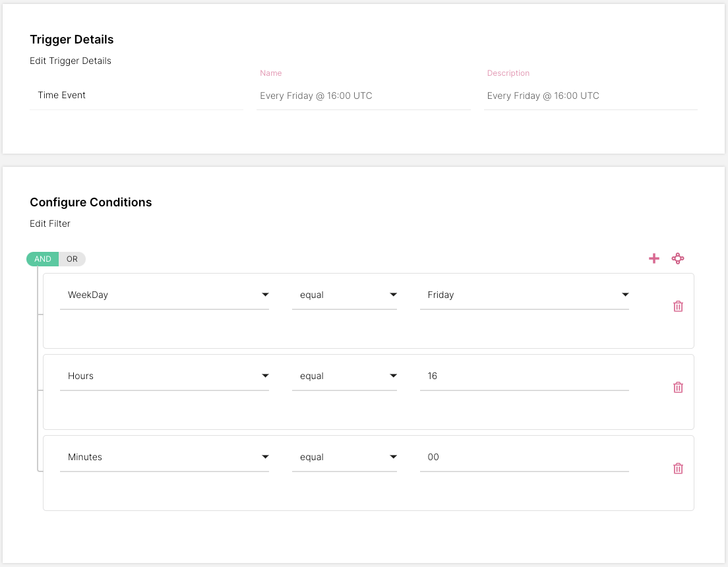
Task: Click the Minutes value field showing 00
Action: click(524, 457)
